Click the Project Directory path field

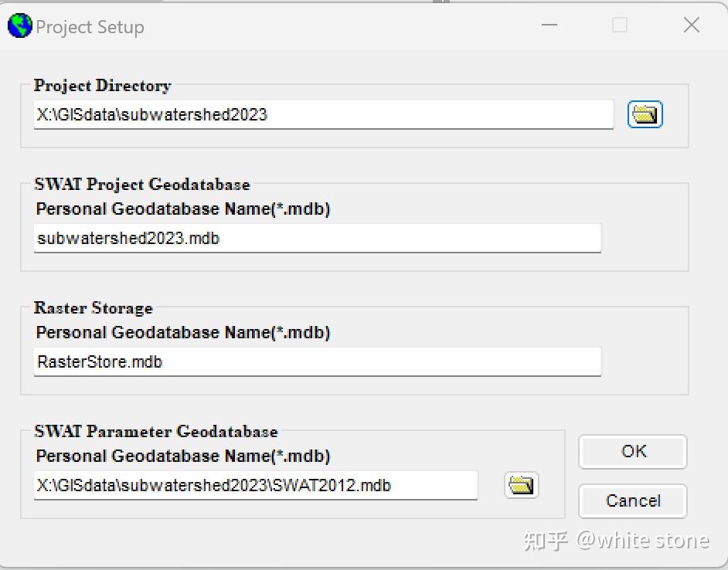(323, 115)
